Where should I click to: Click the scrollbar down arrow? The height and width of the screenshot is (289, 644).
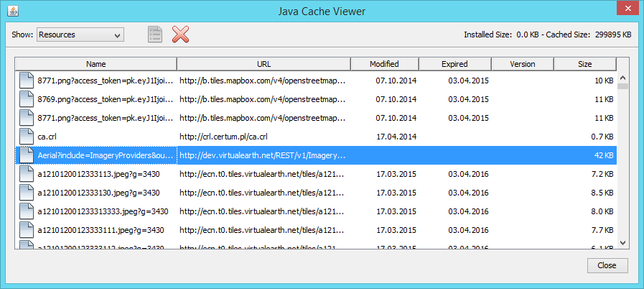click(x=622, y=243)
